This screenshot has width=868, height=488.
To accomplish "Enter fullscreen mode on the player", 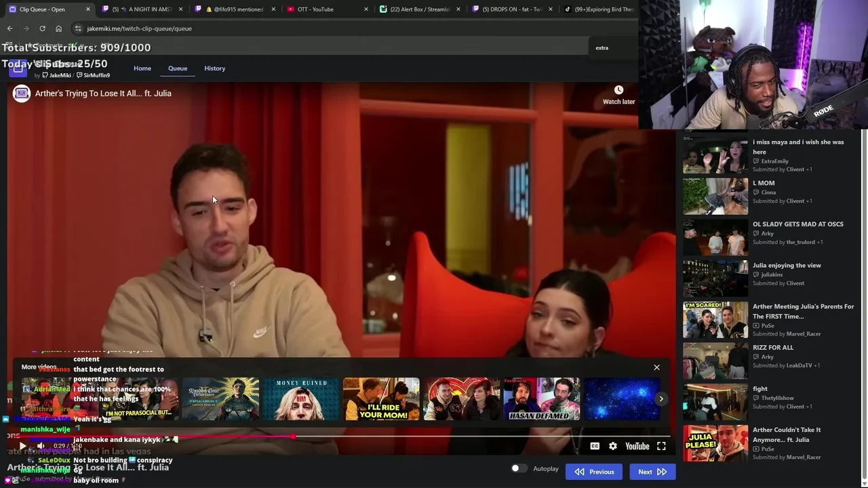I will (x=661, y=446).
